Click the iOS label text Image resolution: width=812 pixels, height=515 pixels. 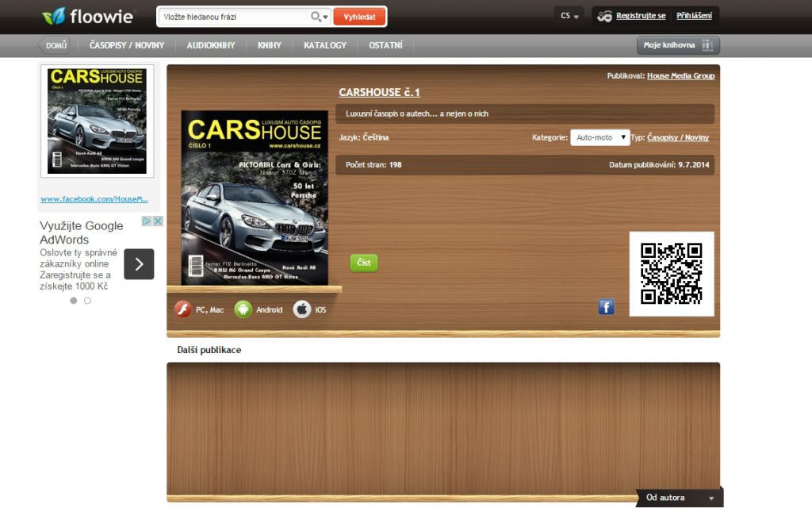pos(320,309)
